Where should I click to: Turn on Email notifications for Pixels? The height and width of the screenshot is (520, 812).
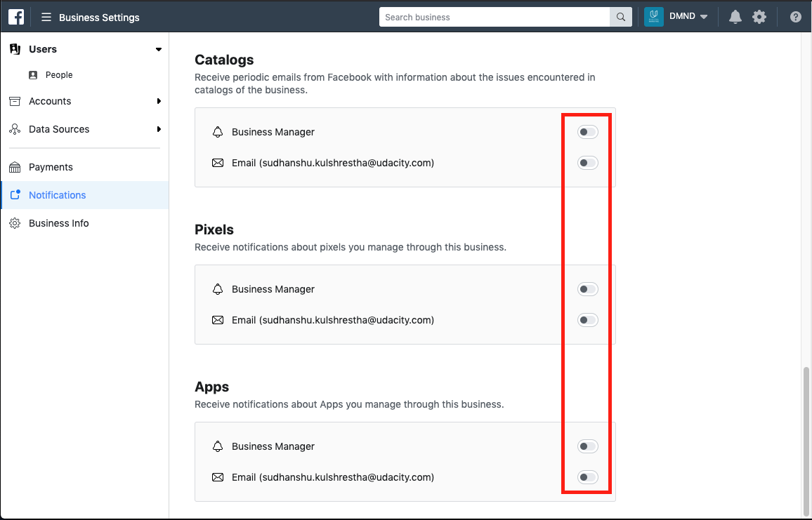click(x=587, y=319)
